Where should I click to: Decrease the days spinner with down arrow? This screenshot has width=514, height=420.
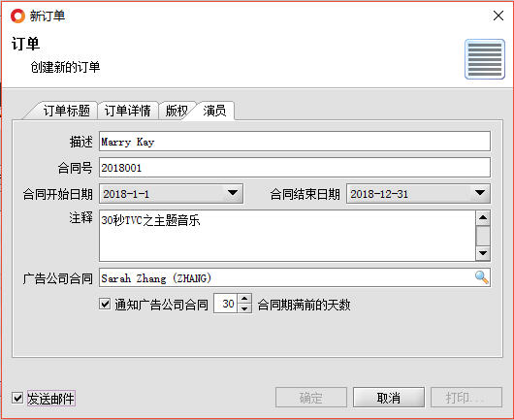(244, 308)
